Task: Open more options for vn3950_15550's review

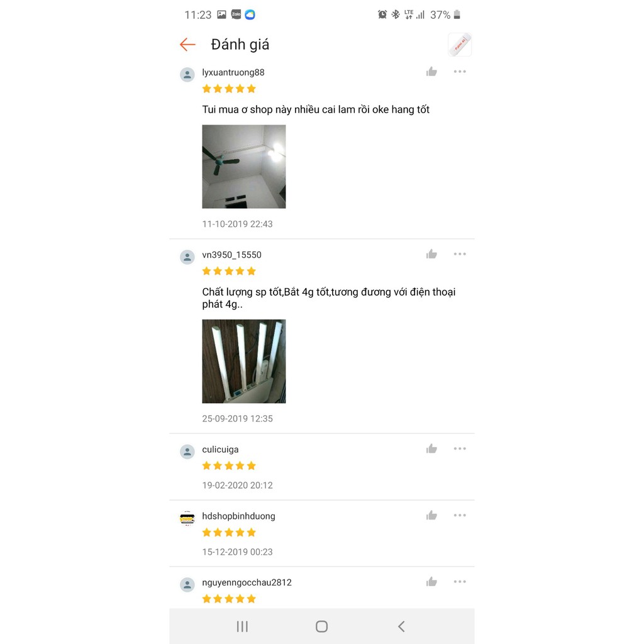Action: [x=460, y=254]
